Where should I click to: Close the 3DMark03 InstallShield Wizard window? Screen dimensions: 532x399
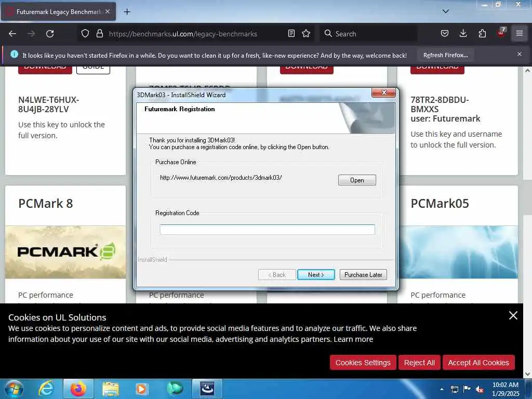tap(384, 92)
